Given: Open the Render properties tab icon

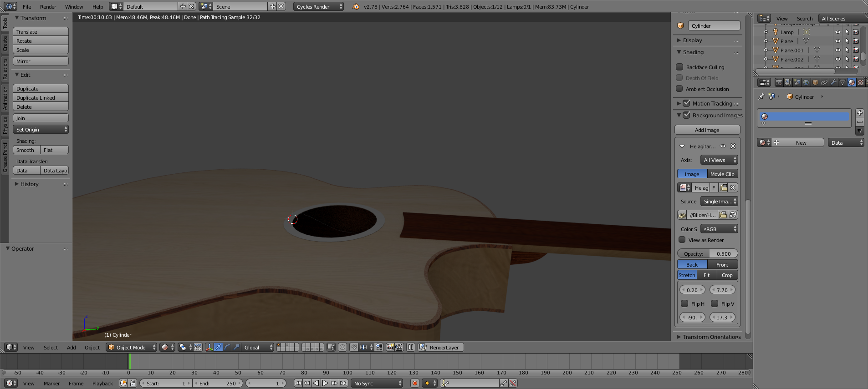Looking at the screenshot, I should pos(779,82).
